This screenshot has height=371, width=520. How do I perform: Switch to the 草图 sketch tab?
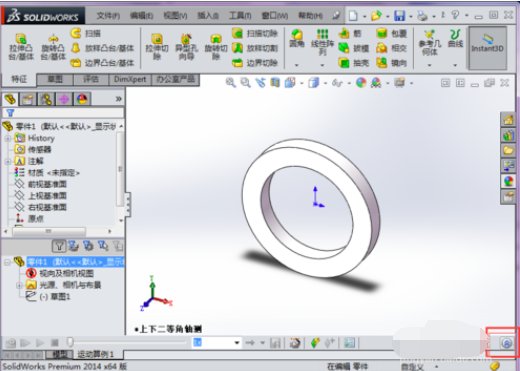tap(55, 79)
